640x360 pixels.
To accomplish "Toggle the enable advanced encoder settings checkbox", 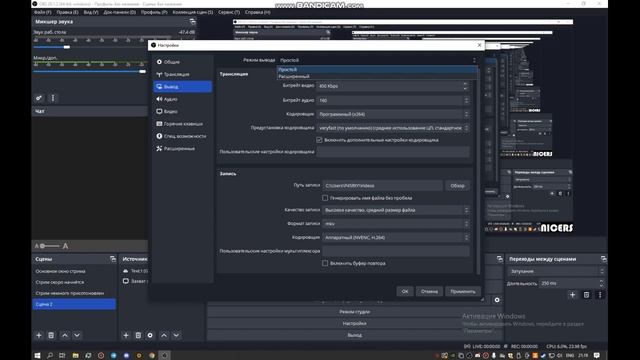I will (x=319, y=140).
